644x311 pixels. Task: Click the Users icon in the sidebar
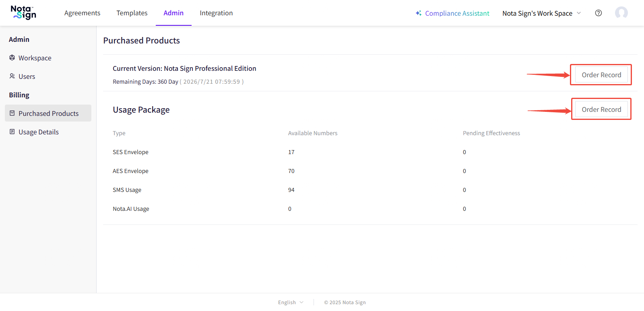(12, 76)
